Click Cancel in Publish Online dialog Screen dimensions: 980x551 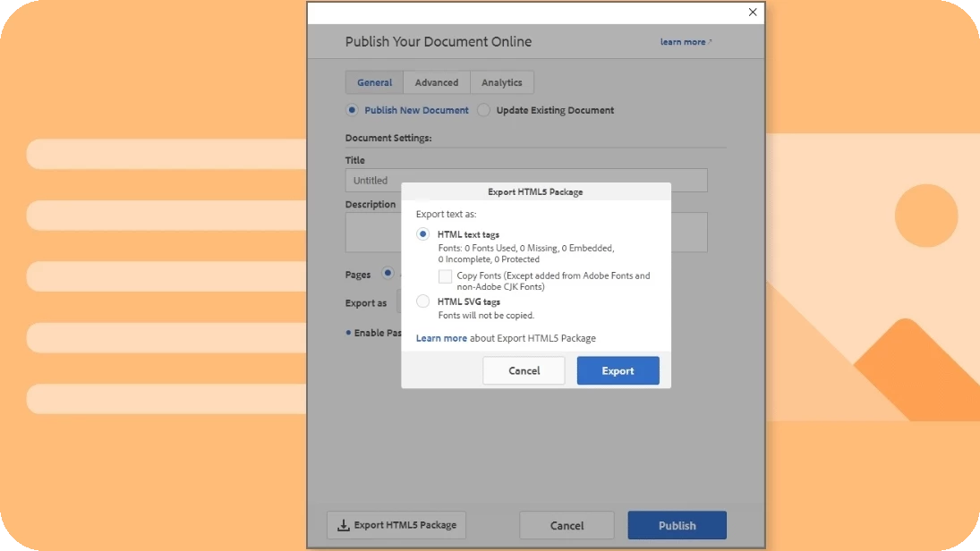tap(567, 525)
